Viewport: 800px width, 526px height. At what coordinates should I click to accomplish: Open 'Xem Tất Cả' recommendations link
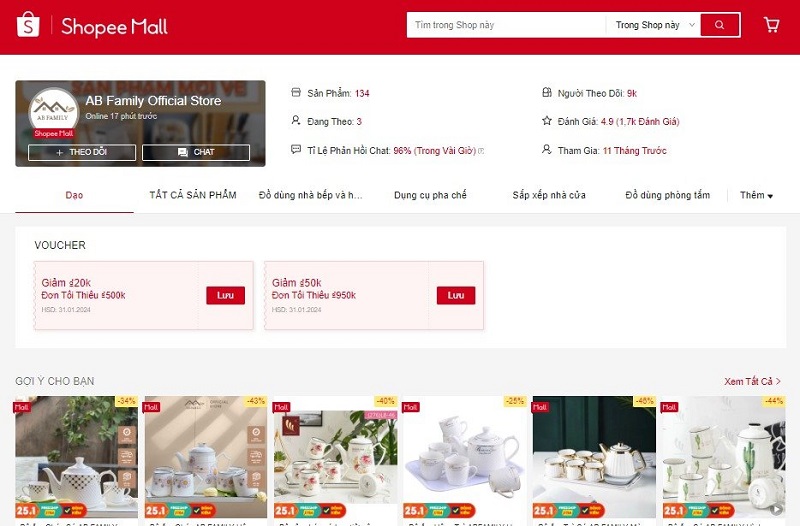[x=752, y=381]
